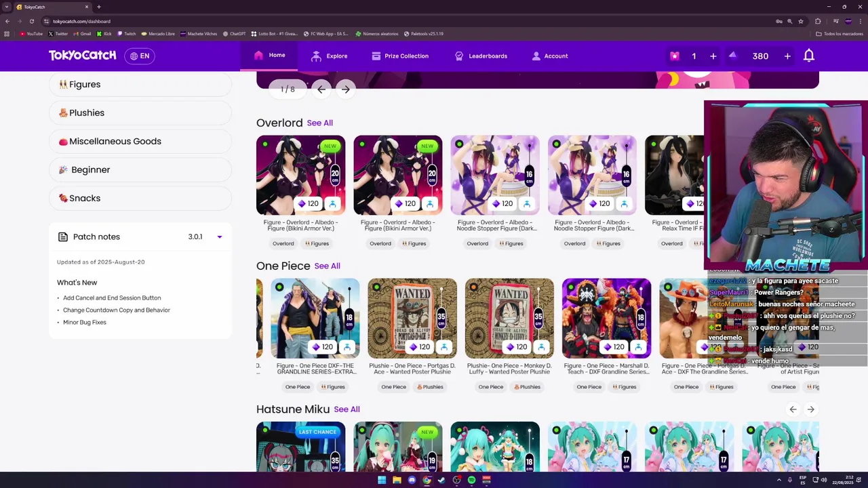
Task: Open Spotify from the taskbar
Action: click(471, 480)
